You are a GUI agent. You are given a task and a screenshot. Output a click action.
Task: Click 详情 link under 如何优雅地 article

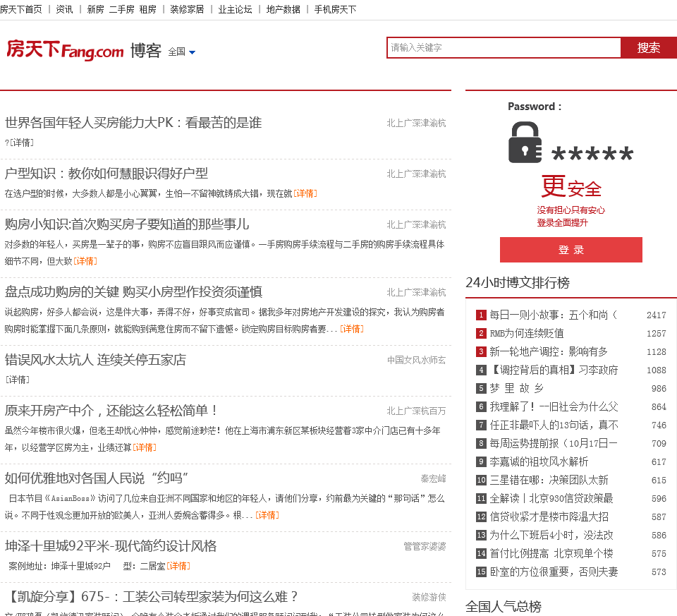click(268, 515)
